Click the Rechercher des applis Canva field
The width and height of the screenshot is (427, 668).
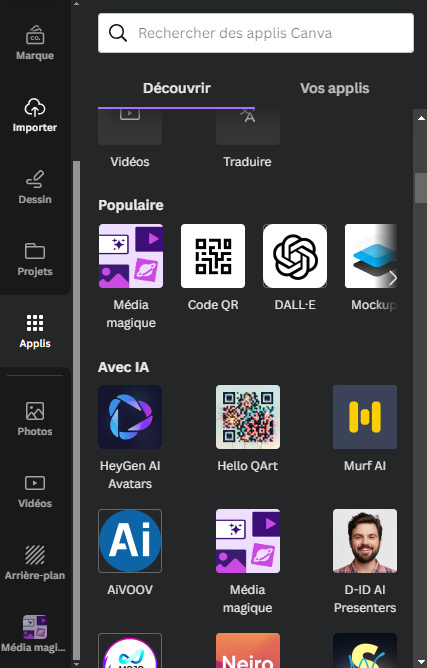[x=256, y=33]
